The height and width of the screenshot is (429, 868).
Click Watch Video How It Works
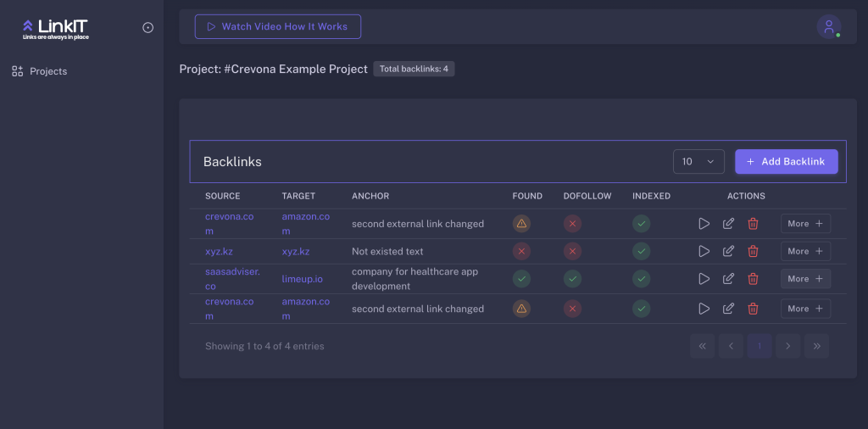click(278, 26)
